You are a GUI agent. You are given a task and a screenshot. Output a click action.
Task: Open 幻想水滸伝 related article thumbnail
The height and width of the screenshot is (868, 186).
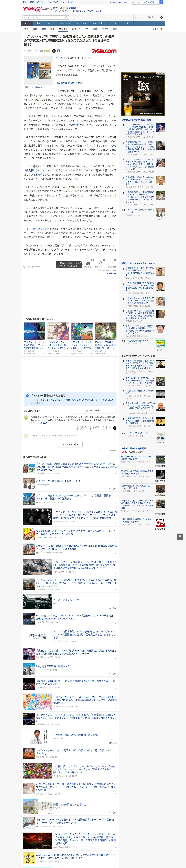58,331
